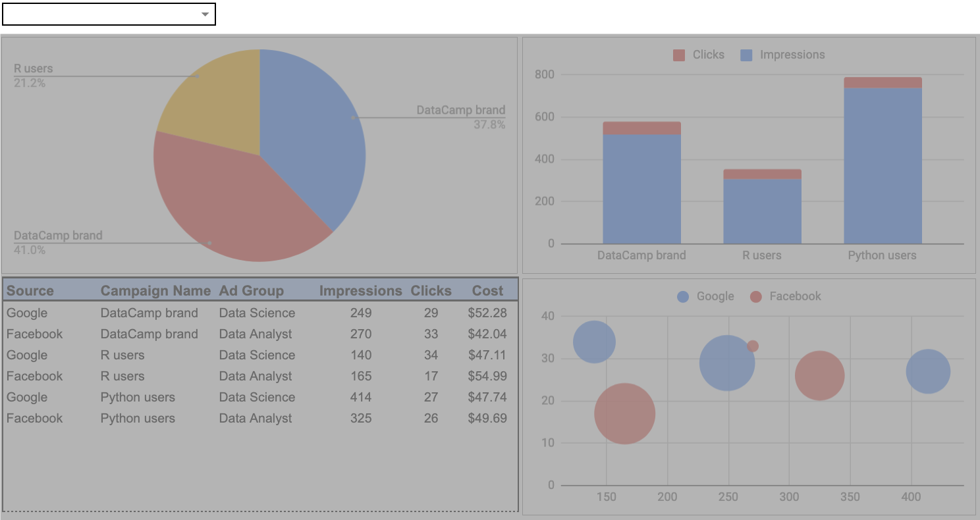Image resolution: width=980 pixels, height=520 pixels.
Task: Click the Campaign Name column header
Action: tap(155, 290)
